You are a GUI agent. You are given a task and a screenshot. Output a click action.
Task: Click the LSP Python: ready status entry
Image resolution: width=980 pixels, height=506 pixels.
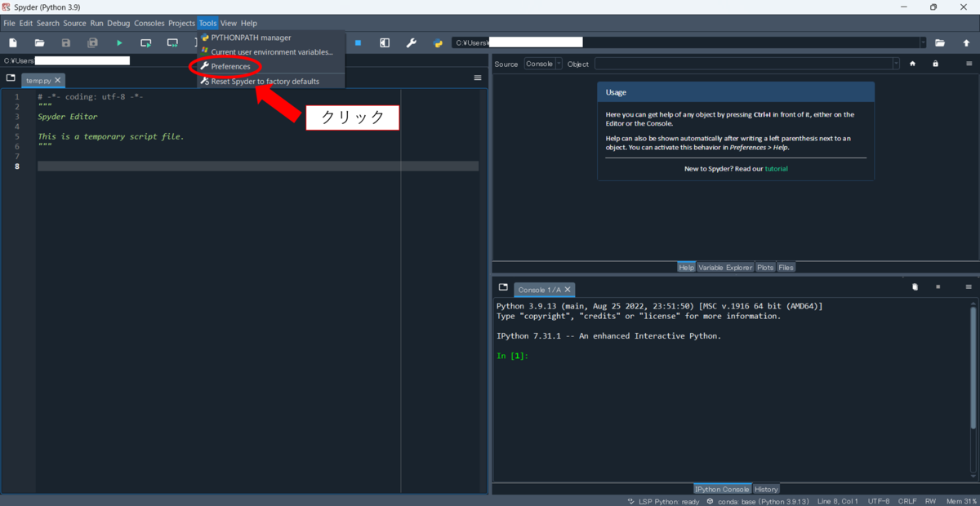[663, 501]
